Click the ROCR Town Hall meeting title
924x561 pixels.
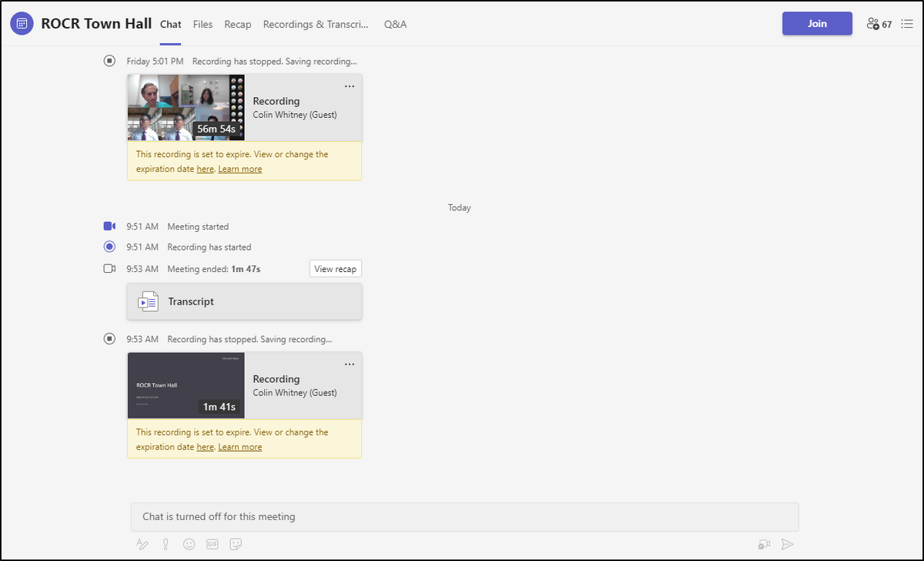coord(96,24)
